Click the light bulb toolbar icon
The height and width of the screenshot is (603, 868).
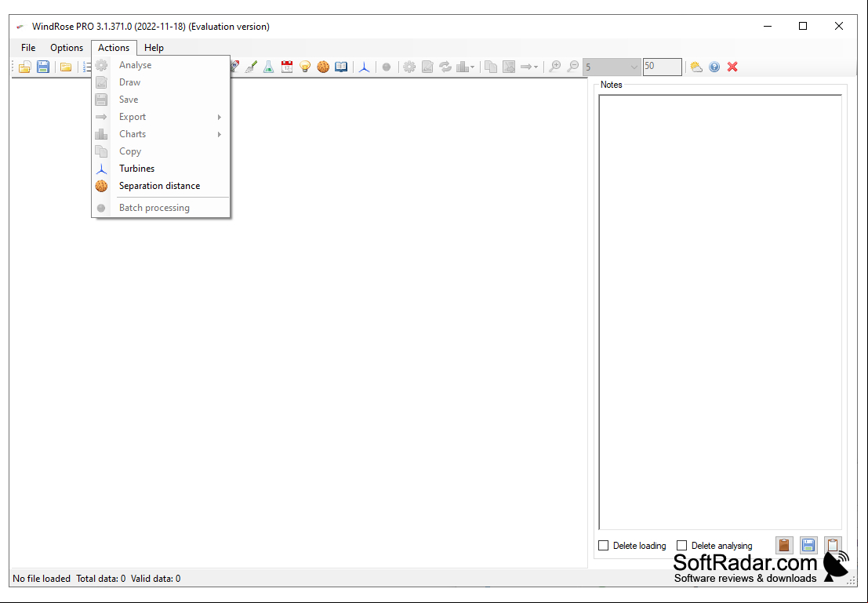pos(305,67)
